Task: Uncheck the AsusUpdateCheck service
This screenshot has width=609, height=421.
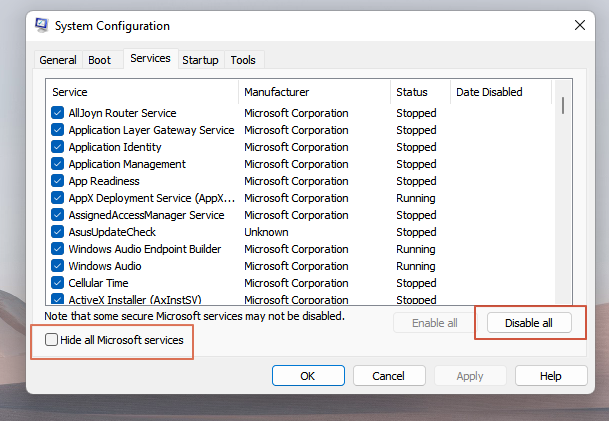Action: coord(57,232)
